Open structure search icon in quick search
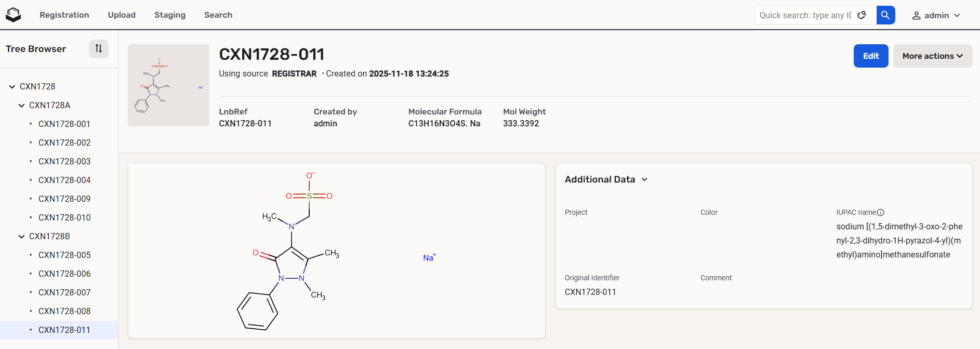The image size is (980, 349). [x=862, y=15]
